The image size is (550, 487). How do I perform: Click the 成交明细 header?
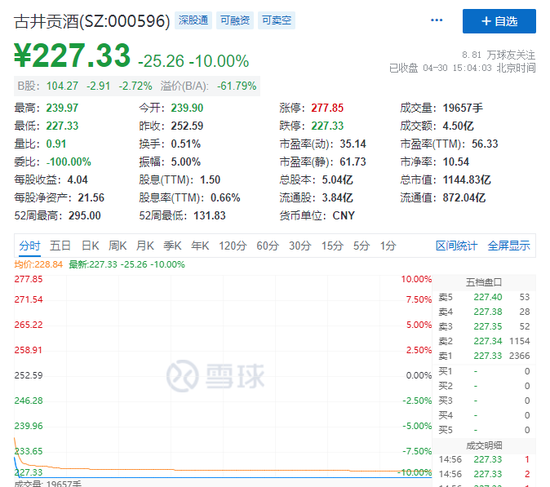484,446
